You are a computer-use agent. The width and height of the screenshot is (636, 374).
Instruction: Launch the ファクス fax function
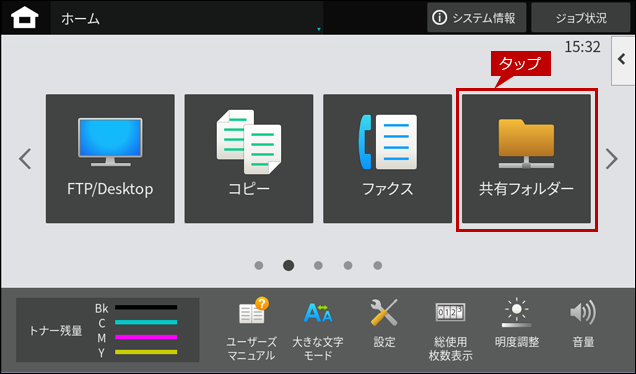pyautogui.click(x=387, y=159)
